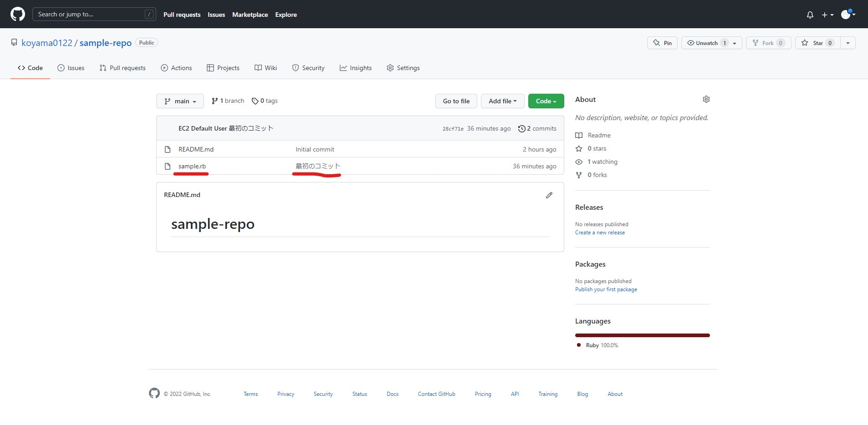Click the GitHub Octocat logo in header
Screen dimensions: 868x425
[18, 14]
